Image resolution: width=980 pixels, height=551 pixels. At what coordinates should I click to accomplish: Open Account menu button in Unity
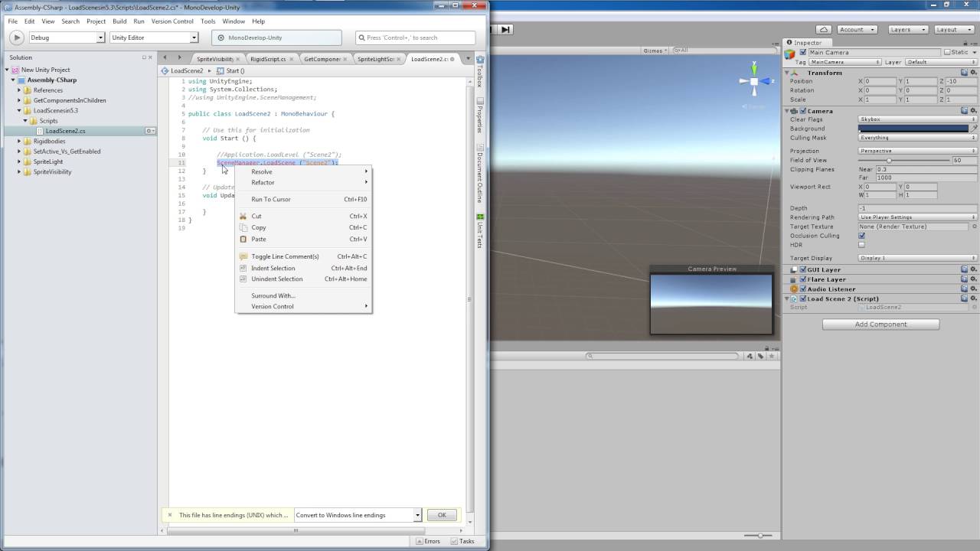point(856,29)
